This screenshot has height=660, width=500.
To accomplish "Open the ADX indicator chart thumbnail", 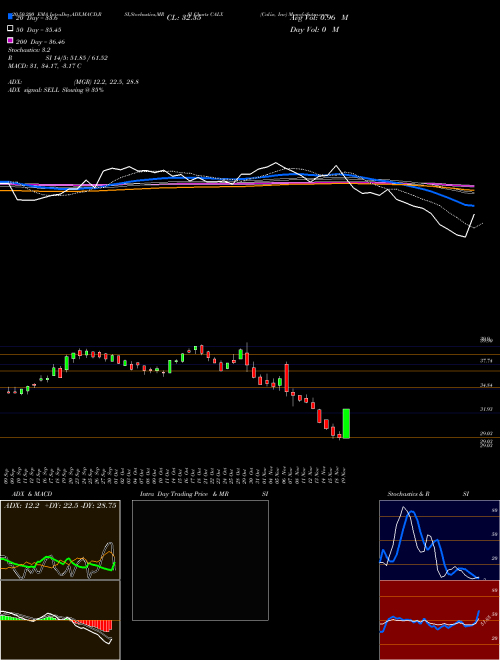I will point(60,540).
